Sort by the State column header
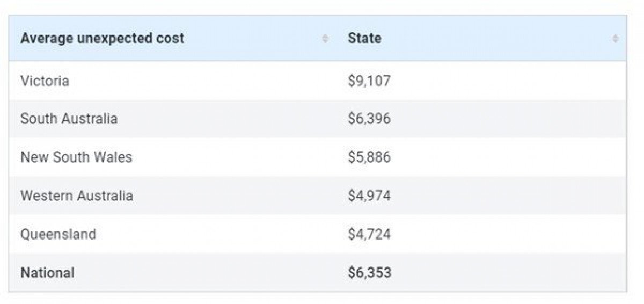The image size is (644, 304). pos(364,39)
